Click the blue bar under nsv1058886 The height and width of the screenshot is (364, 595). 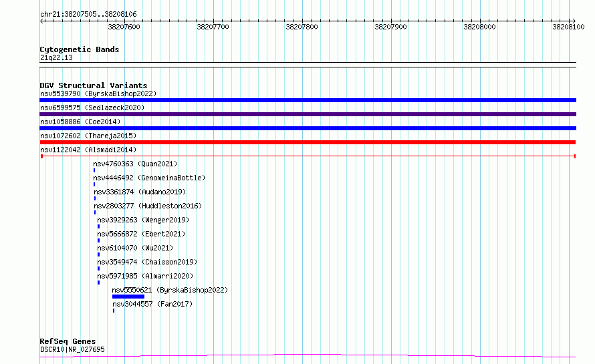click(x=308, y=128)
